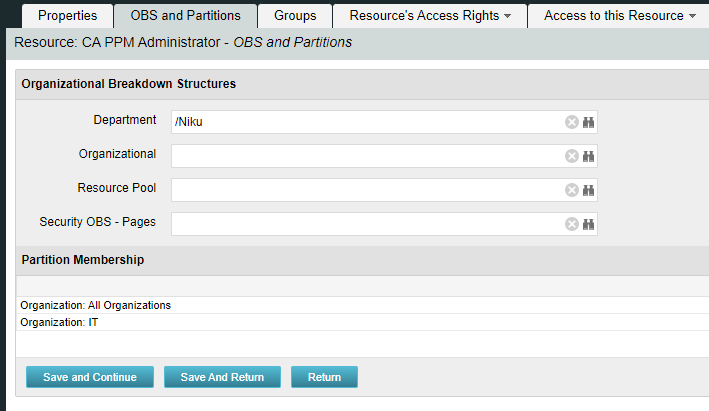Switch to the Properties tab
The width and height of the screenshot is (709, 411).
(x=68, y=16)
